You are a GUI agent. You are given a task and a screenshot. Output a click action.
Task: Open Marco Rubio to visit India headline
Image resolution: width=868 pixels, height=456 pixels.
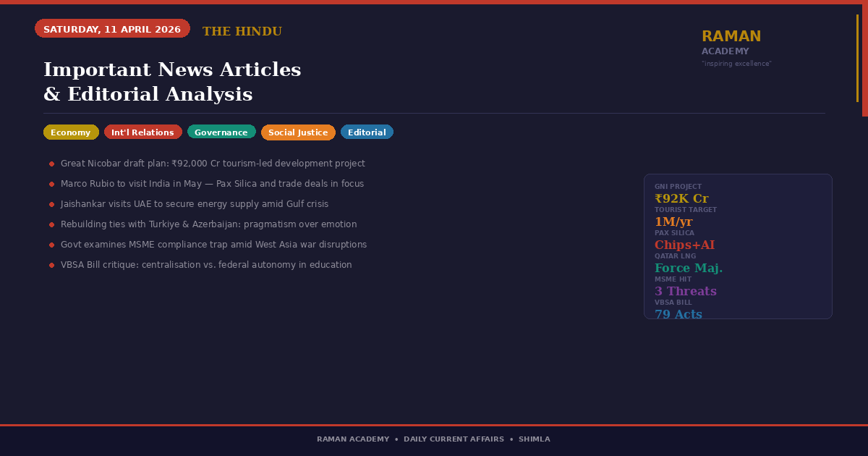click(x=212, y=184)
